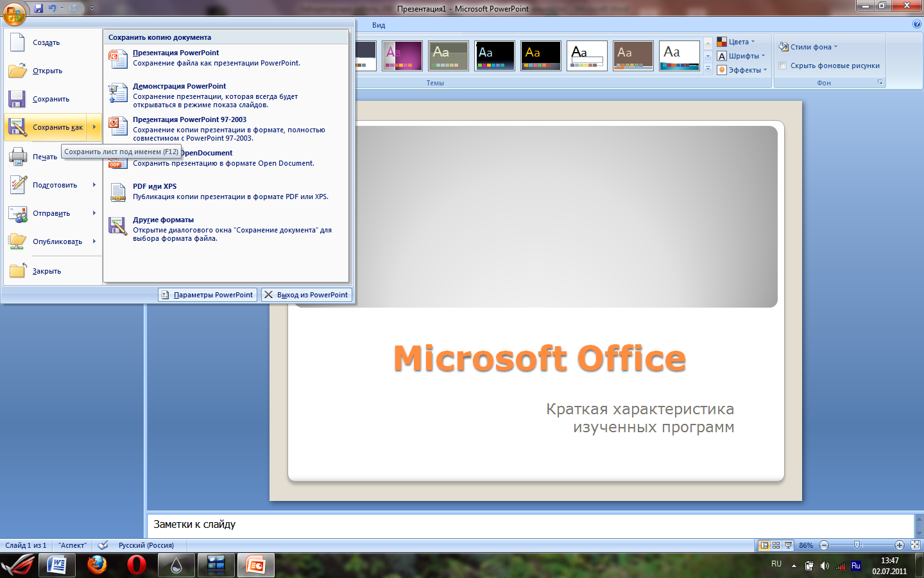Image resolution: width=924 pixels, height=578 pixels.
Task: Expand the full themes gallery
Action: pos(708,69)
